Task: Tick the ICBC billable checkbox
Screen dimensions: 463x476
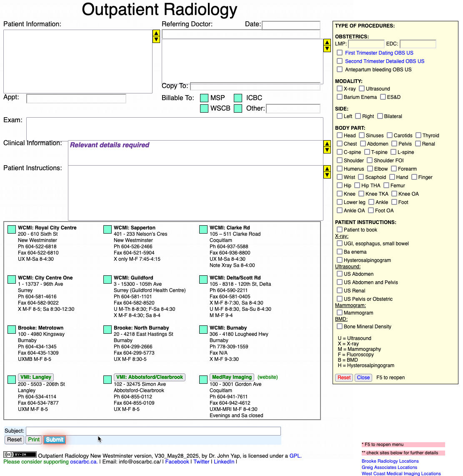Action: coord(238,98)
